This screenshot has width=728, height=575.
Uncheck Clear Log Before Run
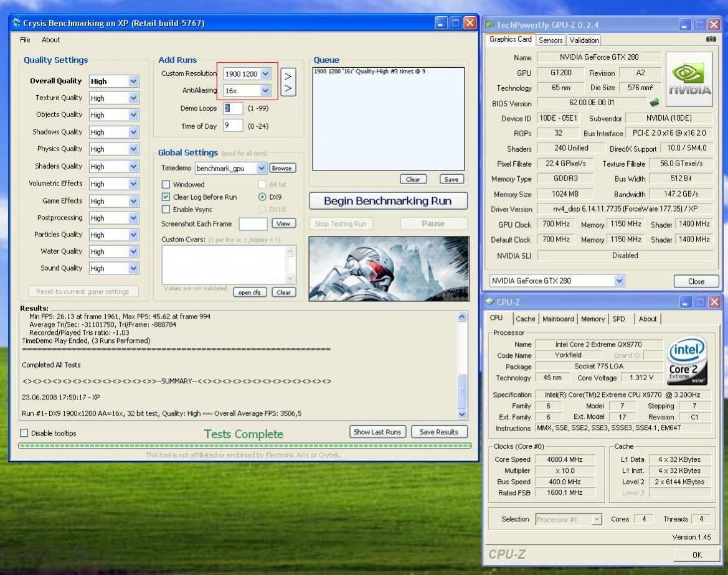pos(166,197)
